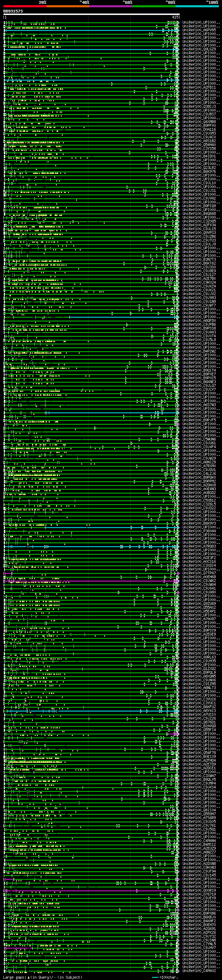222x980 pixels.
Task: Open hit label UniRef100_A8Y4I3
Action: pyautogui.click(x=199, y=711)
